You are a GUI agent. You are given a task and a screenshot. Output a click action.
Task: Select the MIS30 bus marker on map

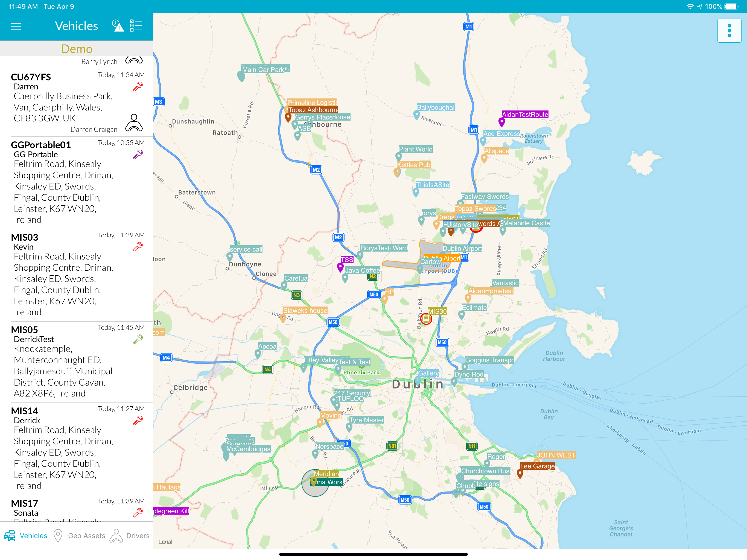pos(426,319)
